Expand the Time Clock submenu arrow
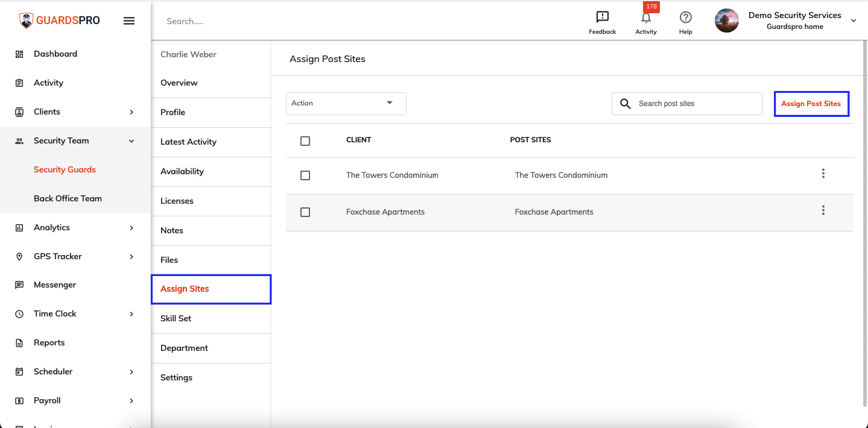This screenshot has width=868, height=428. pos(131,314)
